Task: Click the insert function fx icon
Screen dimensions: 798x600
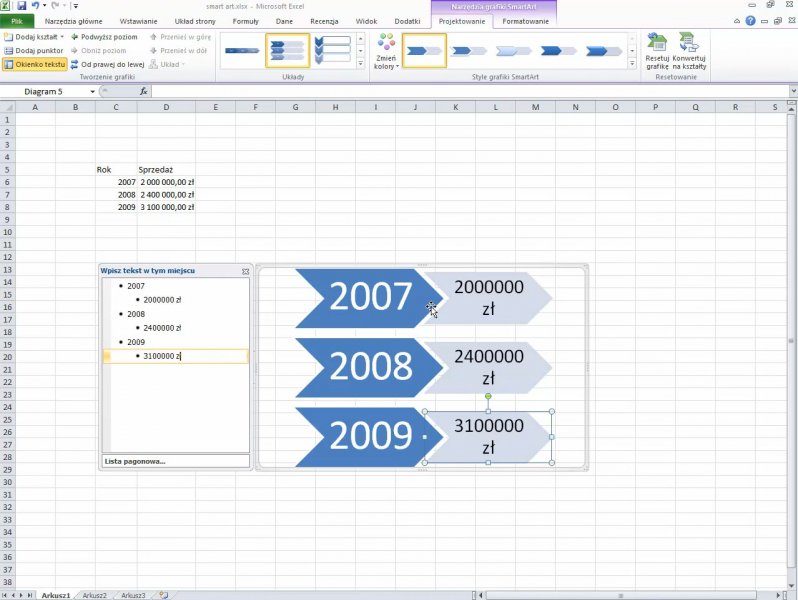Action: [144, 91]
